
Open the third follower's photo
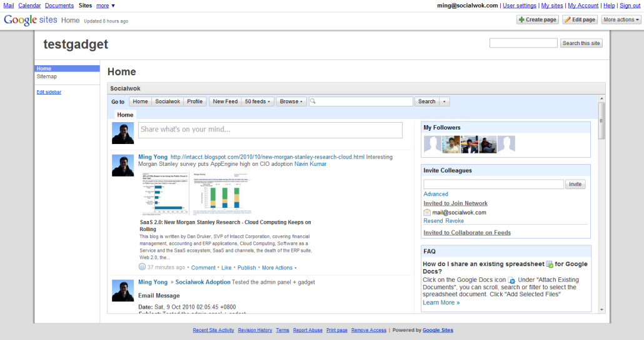click(x=470, y=144)
